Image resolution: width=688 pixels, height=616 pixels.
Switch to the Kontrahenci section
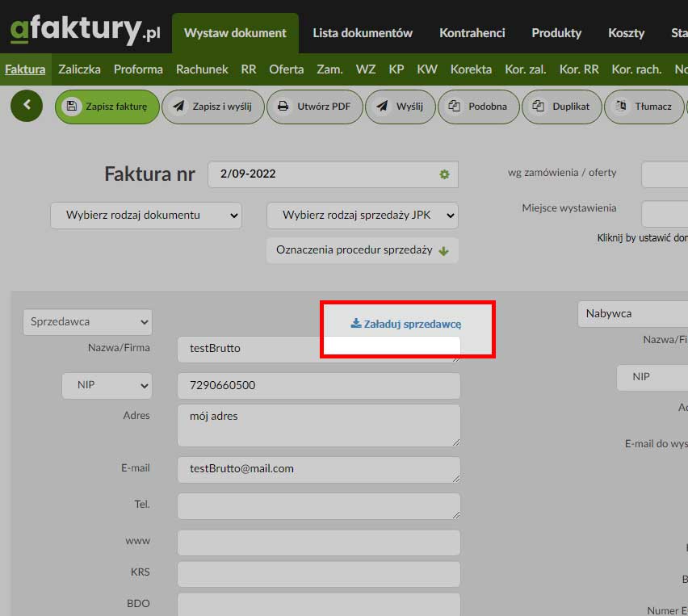(x=472, y=33)
